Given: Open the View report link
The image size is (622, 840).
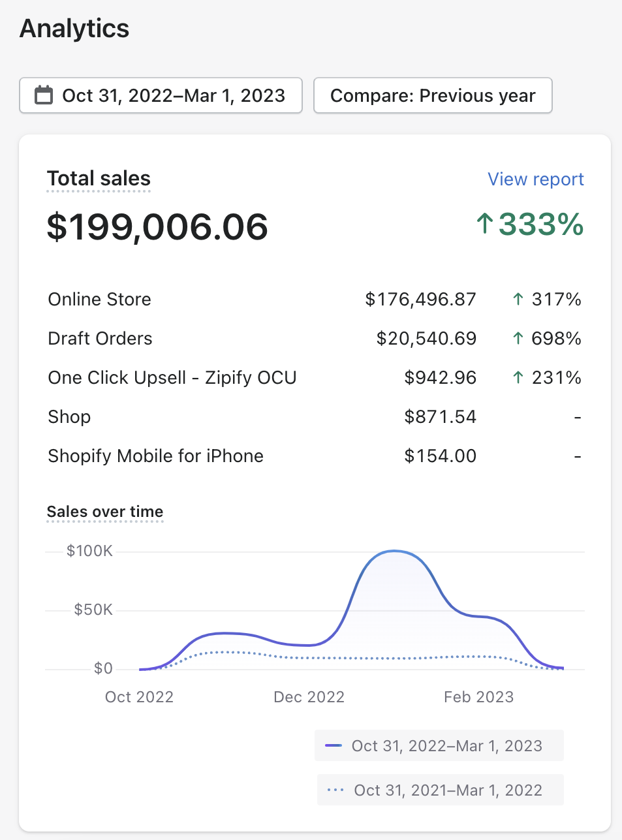Looking at the screenshot, I should pos(535,179).
